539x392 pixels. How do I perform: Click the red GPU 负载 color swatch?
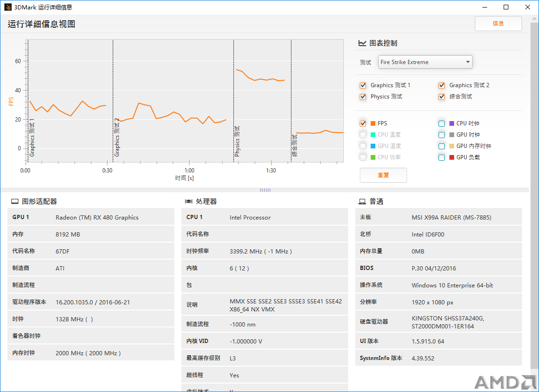pyautogui.click(x=452, y=157)
